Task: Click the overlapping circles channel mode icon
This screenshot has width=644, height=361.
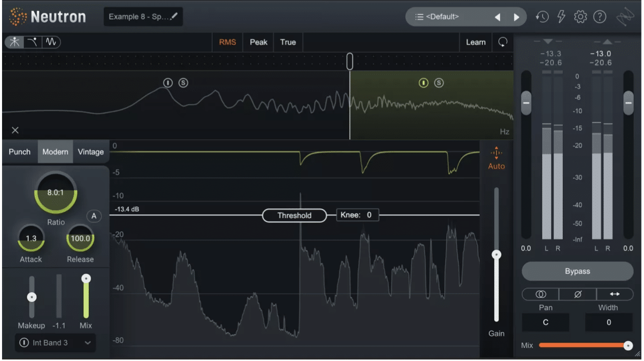Action: pos(541,294)
